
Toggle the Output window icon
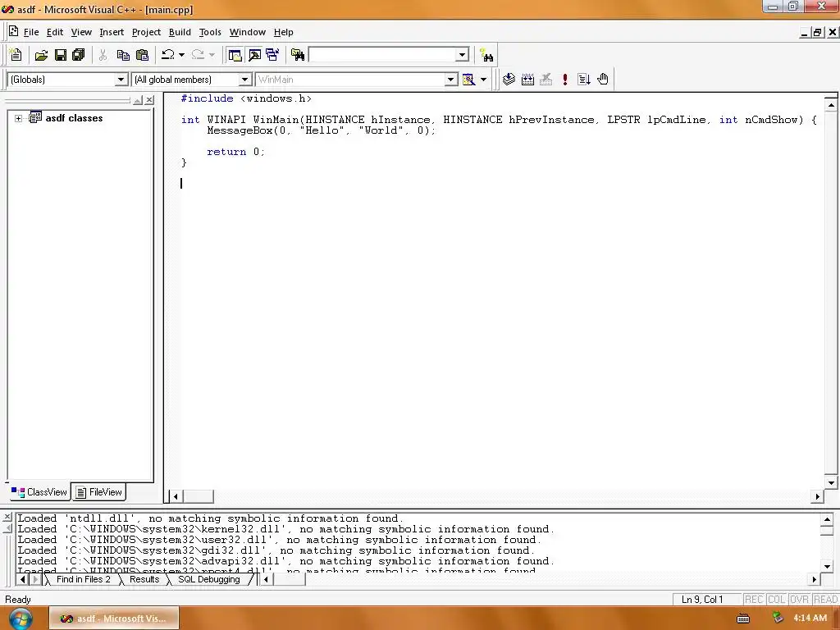coord(254,55)
